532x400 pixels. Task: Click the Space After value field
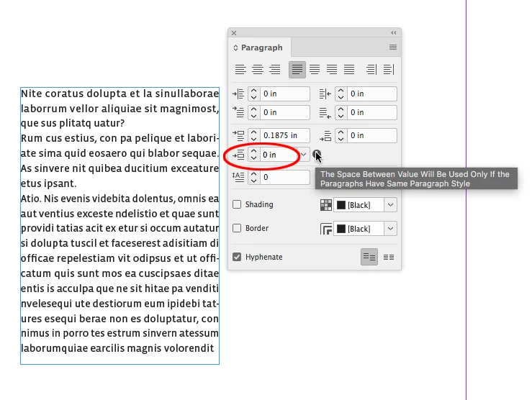click(372, 135)
